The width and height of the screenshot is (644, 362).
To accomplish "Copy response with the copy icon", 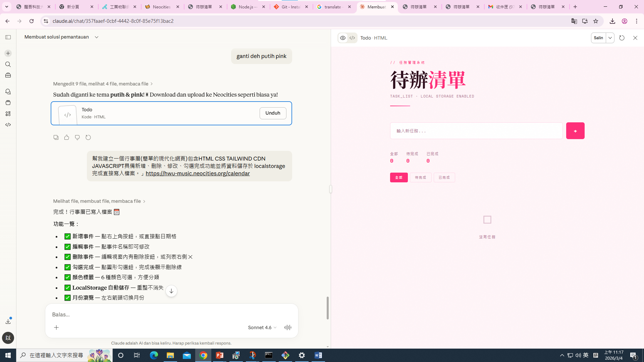I will [56, 137].
